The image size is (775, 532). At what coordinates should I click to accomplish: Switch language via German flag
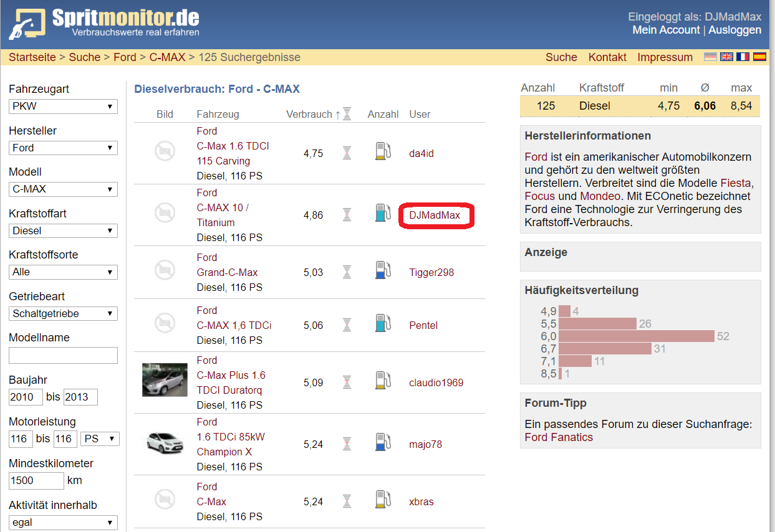[710, 57]
